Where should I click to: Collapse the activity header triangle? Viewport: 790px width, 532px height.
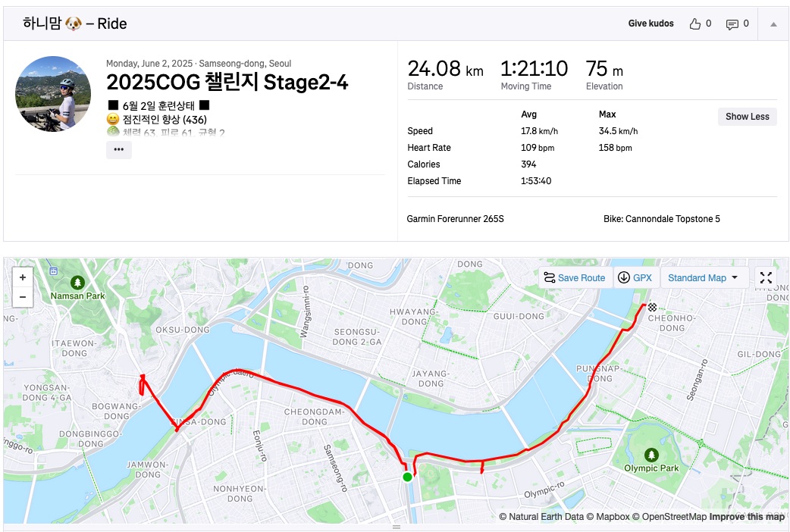pyautogui.click(x=773, y=24)
